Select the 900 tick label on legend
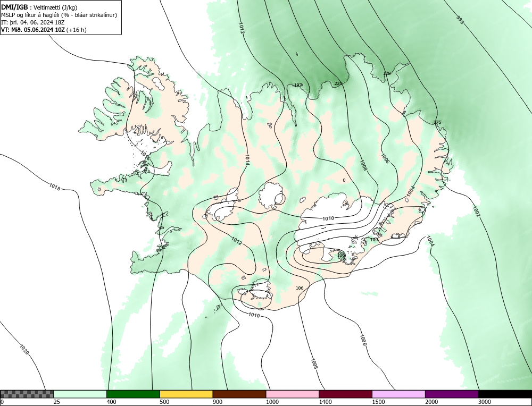The width and height of the screenshot is (532, 406). 218,402
